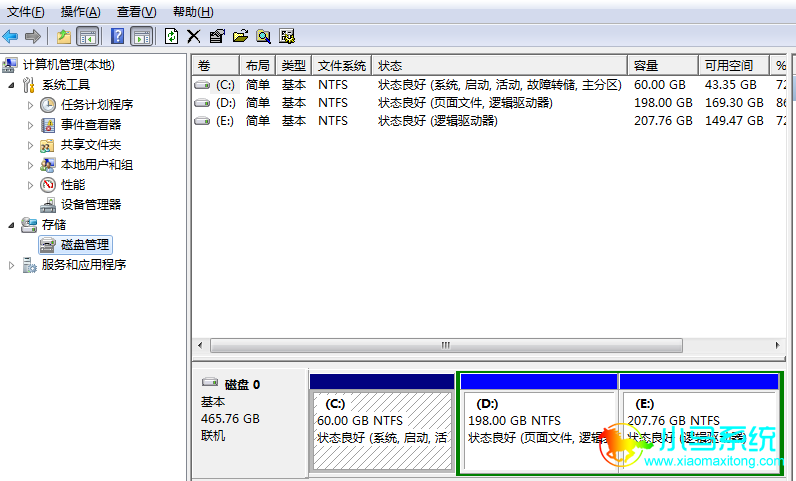Click the left arrow of horizontal scrollbar
The width and height of the screenshot is (796, 481).
click(200, 345)
